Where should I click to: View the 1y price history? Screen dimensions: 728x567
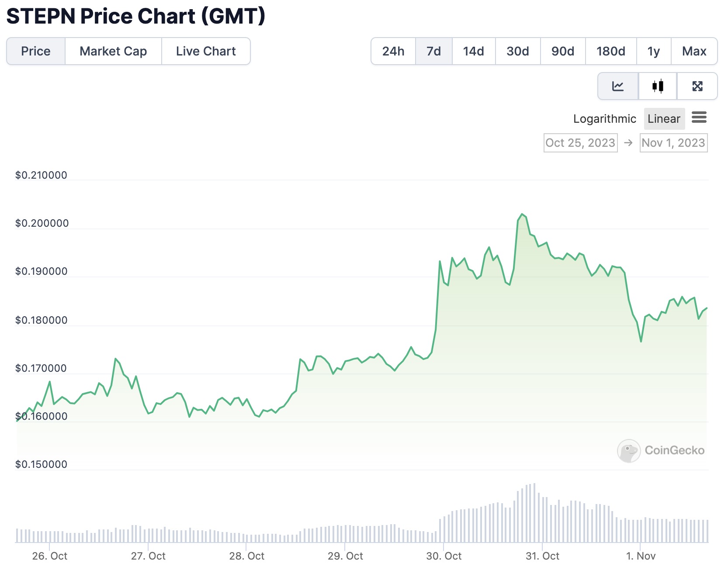pyautogui.click(x=654, y=51)
